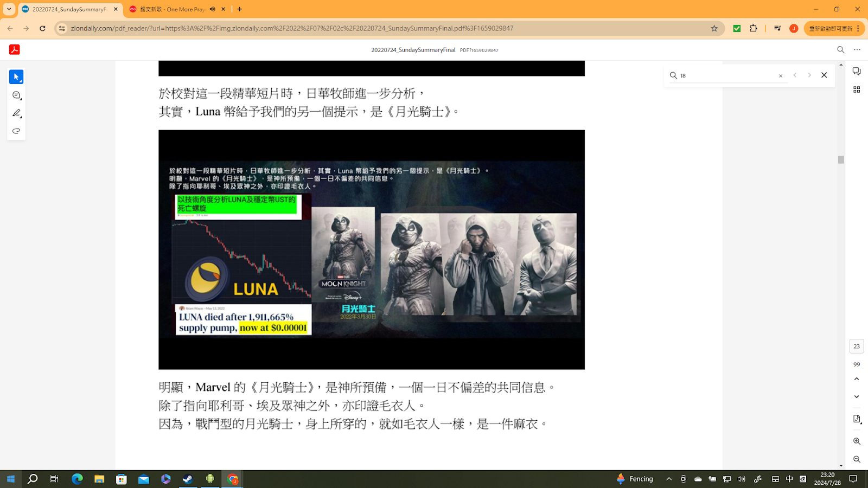
Task: Click the fit page view icon
Action: pyautogui.click(x=857, y=419)
